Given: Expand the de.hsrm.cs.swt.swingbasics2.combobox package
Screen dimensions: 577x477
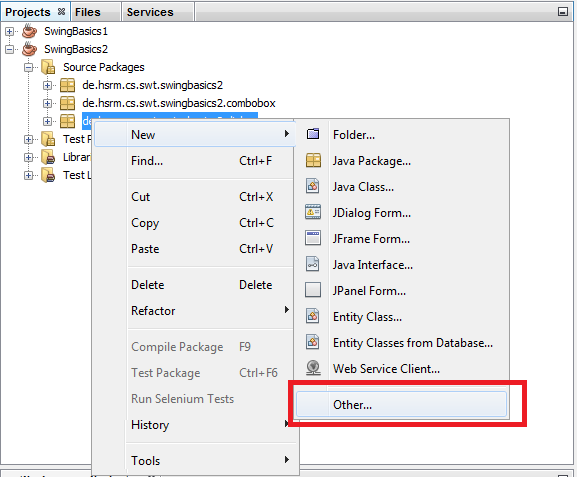Looking at the screenshot, I should click(47, 103).
